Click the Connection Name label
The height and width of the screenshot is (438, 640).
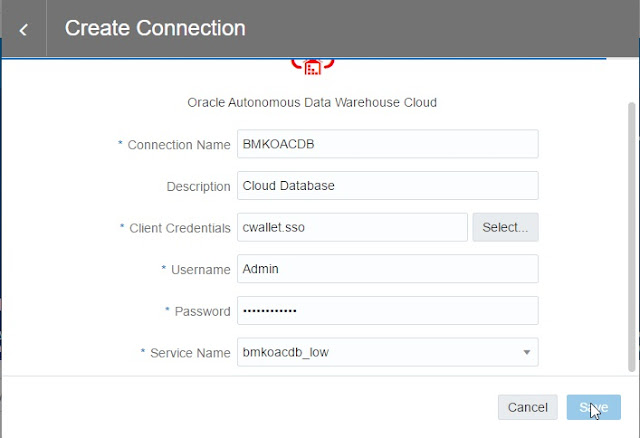179,145
